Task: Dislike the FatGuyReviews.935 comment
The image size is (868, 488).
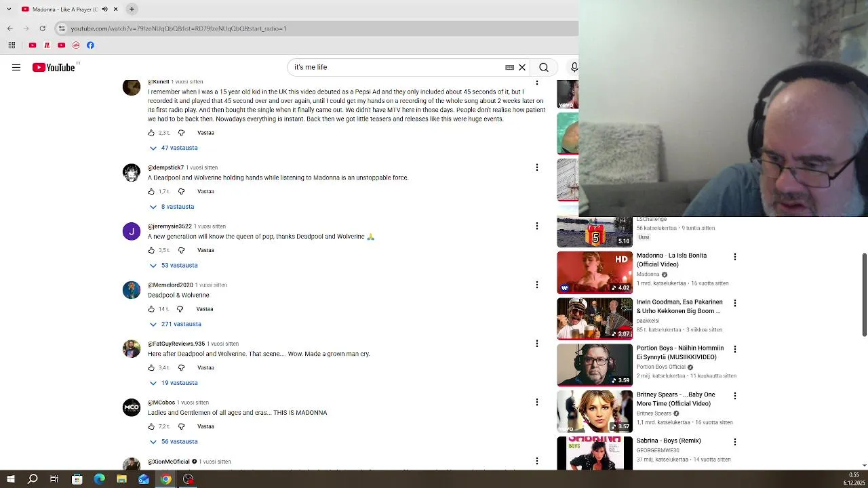Action: click(181, 367)
